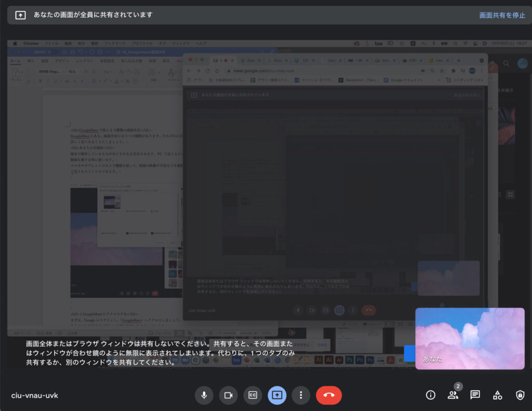The image size is (532, 411).
Task: Open the in-call chat panel icon
Action: pos(475,395)
